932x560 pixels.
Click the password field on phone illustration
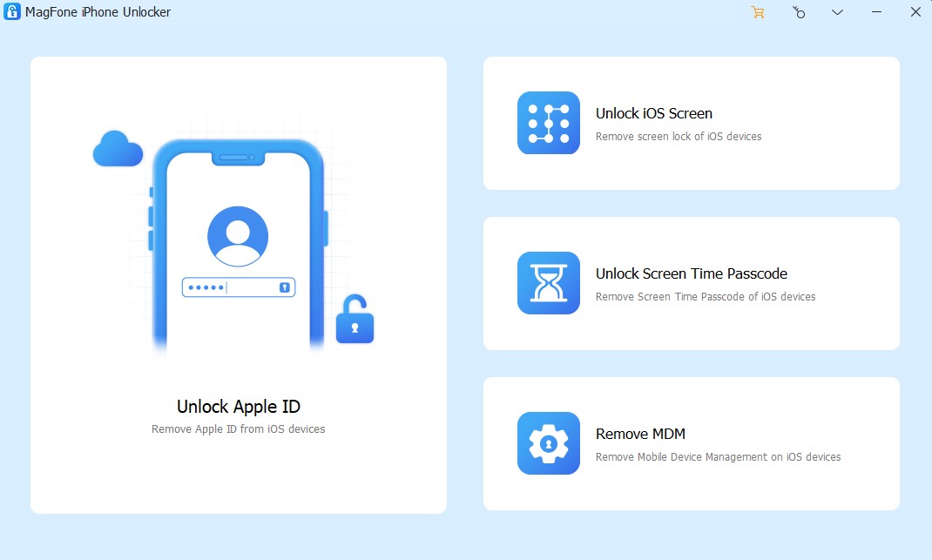click(238, 287)
